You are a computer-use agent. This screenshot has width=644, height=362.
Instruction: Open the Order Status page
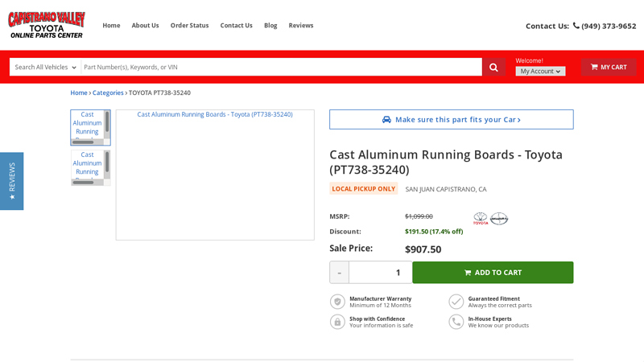[x=189, y=26]
